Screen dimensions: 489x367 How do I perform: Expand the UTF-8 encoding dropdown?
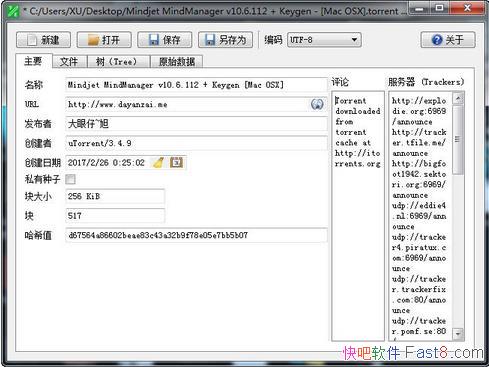coord(324,40)
